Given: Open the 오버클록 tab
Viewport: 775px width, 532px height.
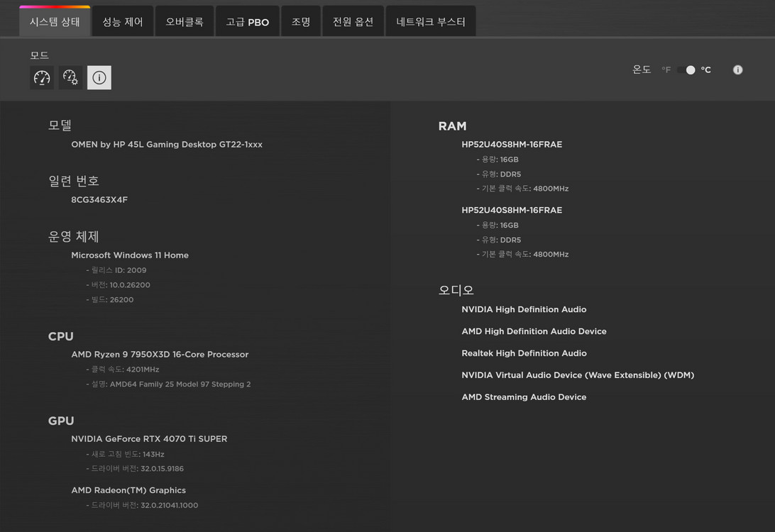Looking at the screenshot, I should [184, 21].
